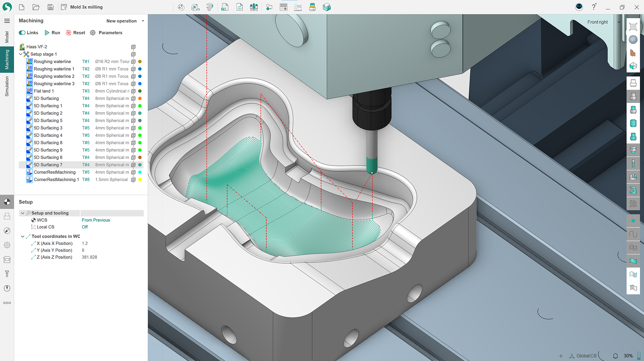Viewport: 644px width, 361px height.
Task: Collapse the Setup stage 1 tree node
Action: (21, 54)
